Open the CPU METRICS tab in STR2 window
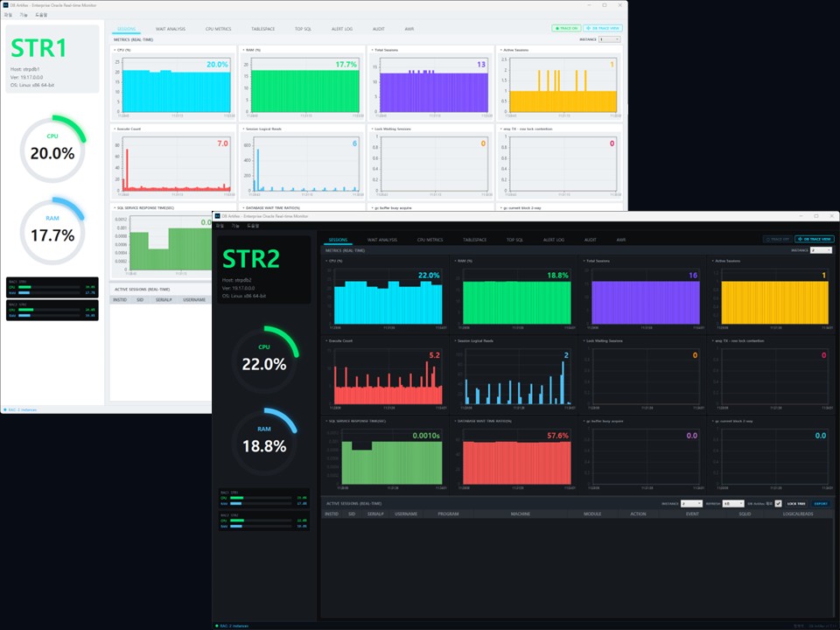 click(430, 240)
